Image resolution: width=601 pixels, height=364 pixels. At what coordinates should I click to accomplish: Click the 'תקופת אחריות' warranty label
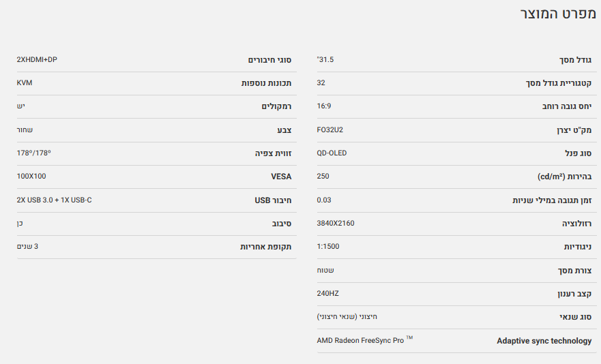[265, 247]
